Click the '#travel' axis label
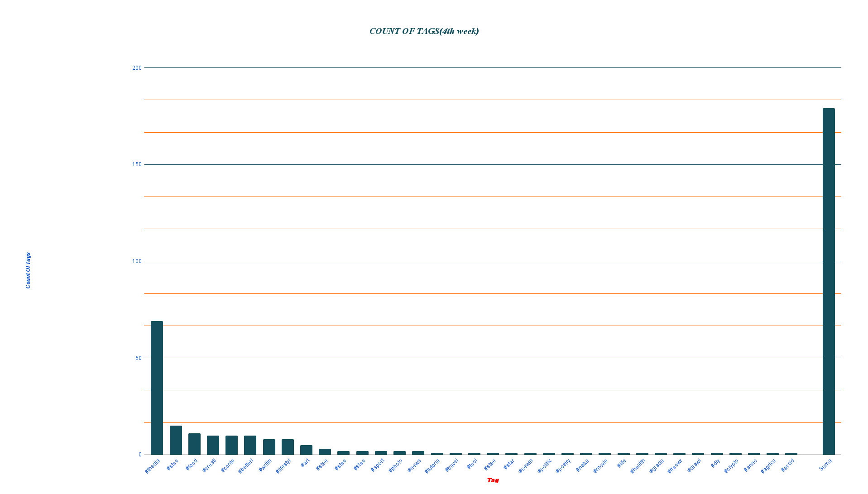Screen dimensions: 868x494 tap(452, 465)
